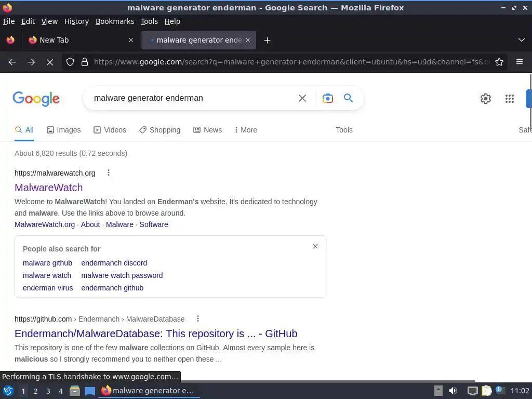Open options for the malwarewatch.org result
The height and width of the screenshot is (399, 532).
(x=109, y=172)
